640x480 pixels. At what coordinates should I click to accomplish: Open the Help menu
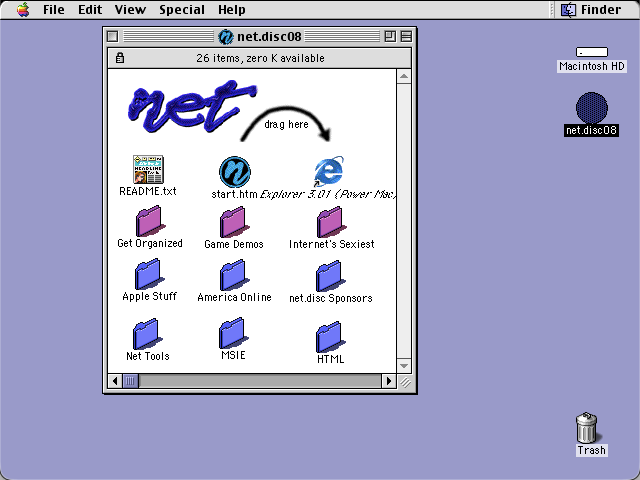(231, 9)
